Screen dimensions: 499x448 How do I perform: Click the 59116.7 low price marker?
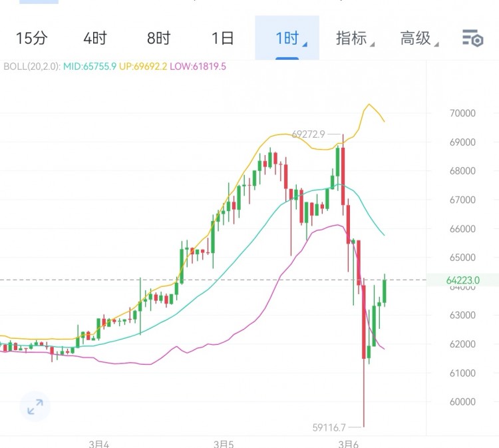[329, 427]
